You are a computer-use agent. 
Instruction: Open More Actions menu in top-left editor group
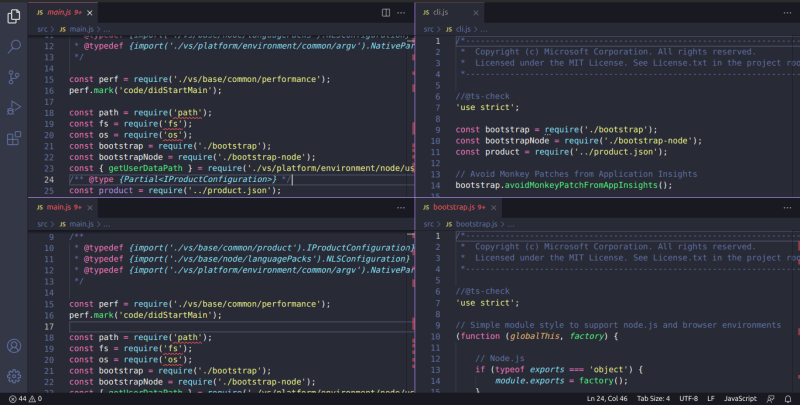[x=404, y=13]
